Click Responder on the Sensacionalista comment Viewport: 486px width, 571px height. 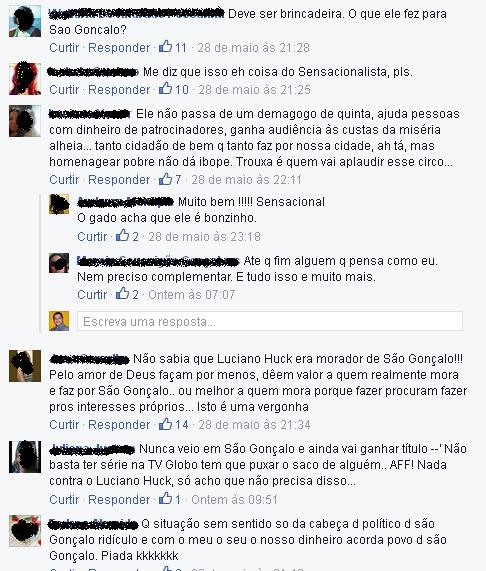pos(119,90)
